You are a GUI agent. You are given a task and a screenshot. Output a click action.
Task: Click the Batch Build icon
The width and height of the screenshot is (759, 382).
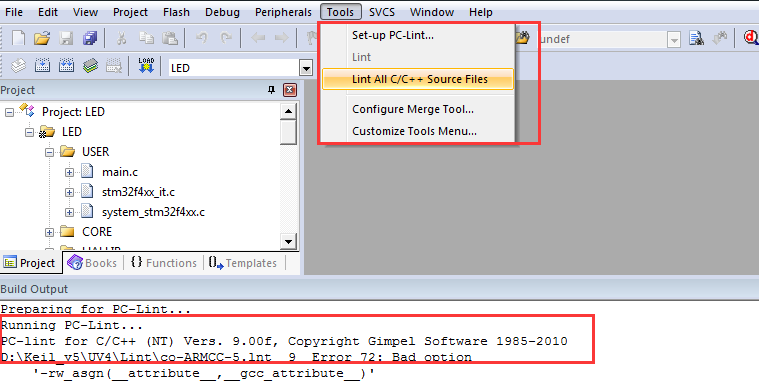90,65
